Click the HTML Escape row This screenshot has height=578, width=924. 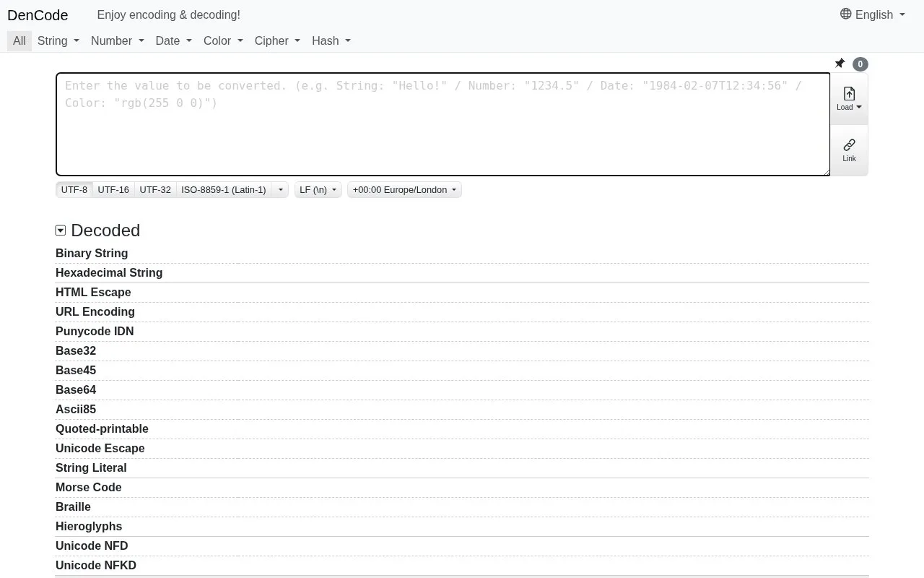click(x=462, y=293)
